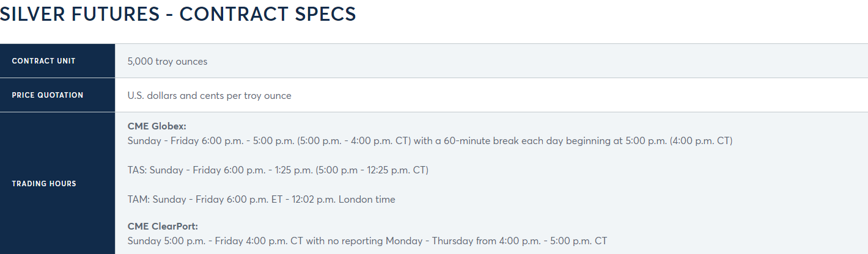Click the bold CME ClearPort heading
Viewport: 868px width, 254px height.
click(163, 227)
